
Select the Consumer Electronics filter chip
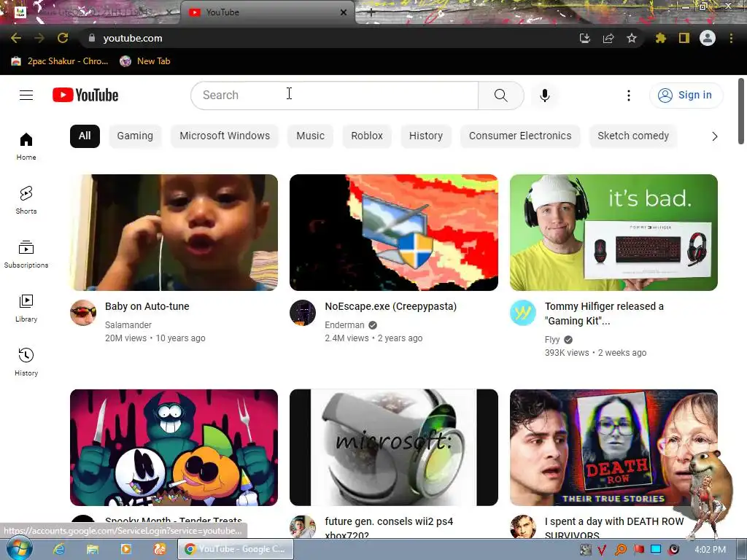coord(519,136)
